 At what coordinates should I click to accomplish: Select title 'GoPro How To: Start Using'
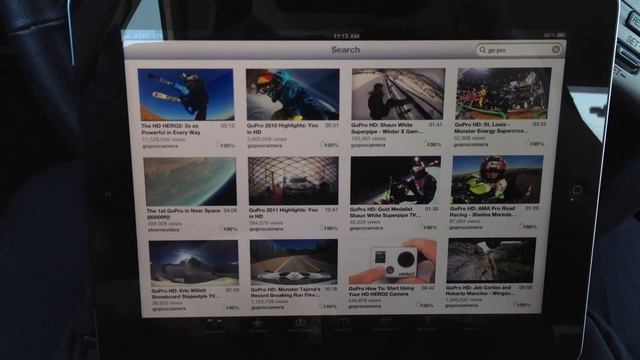[381, 291]
